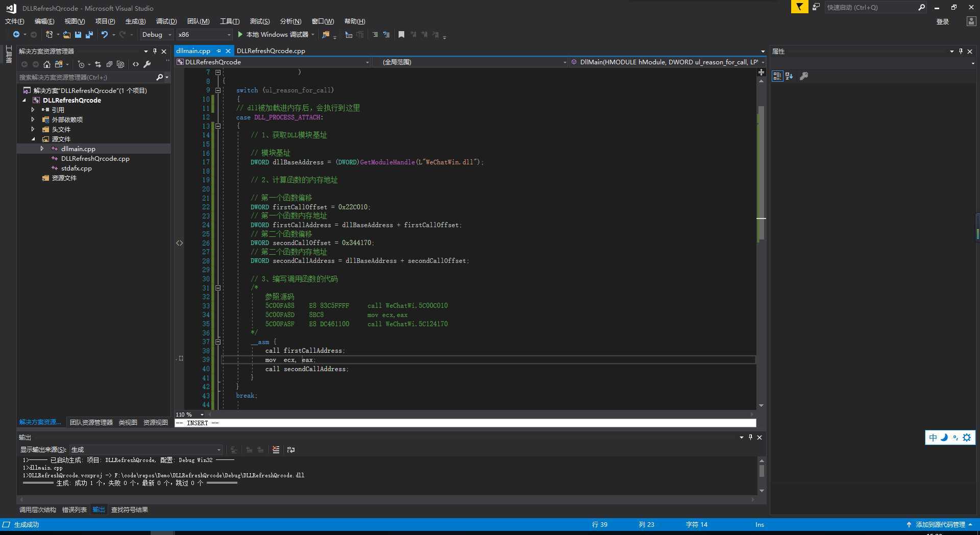980x535 pixels.
Task: Click the feedback icon beside Quick Launch
Action: [816, 7]
